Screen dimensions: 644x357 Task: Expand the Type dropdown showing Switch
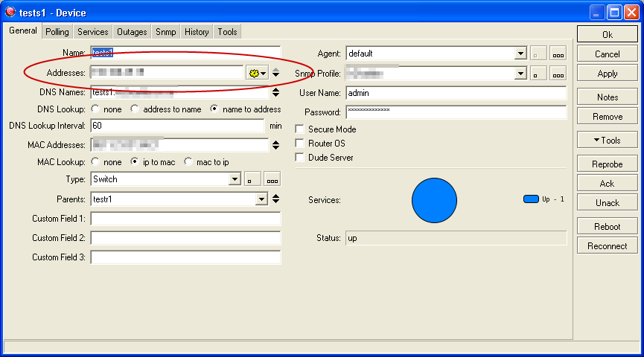click(235, 179)
